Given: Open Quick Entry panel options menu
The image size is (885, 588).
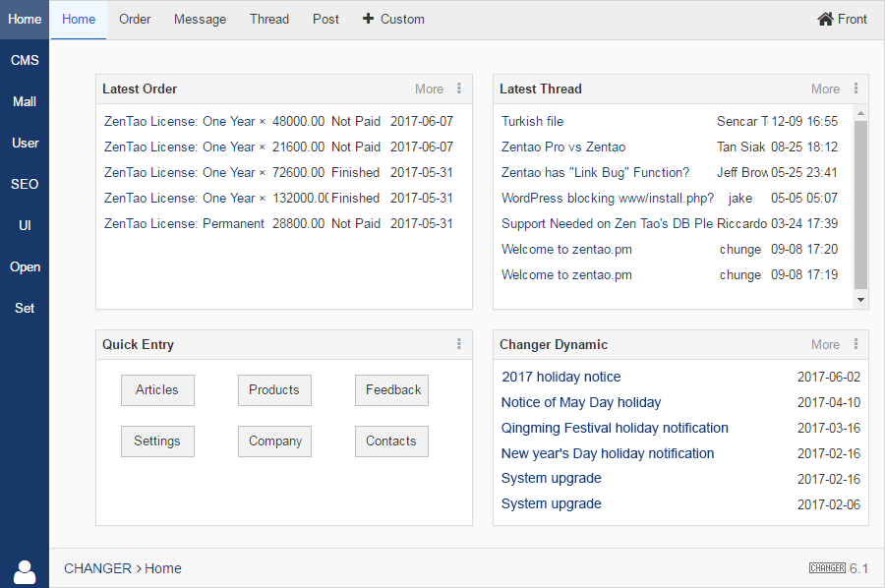Looking at the screenshot, I should (x=459, y=344).
